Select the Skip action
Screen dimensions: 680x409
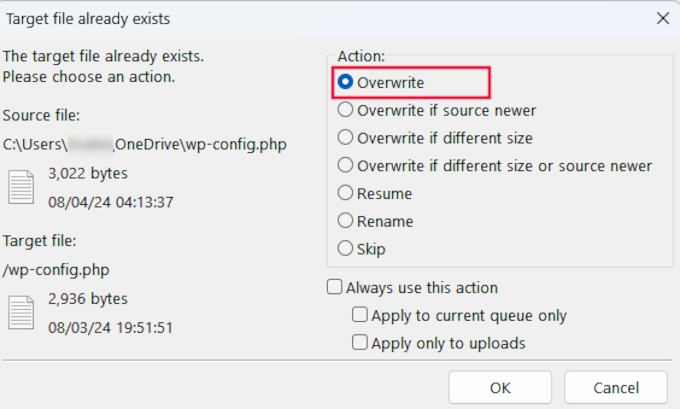tap(346, 249)
